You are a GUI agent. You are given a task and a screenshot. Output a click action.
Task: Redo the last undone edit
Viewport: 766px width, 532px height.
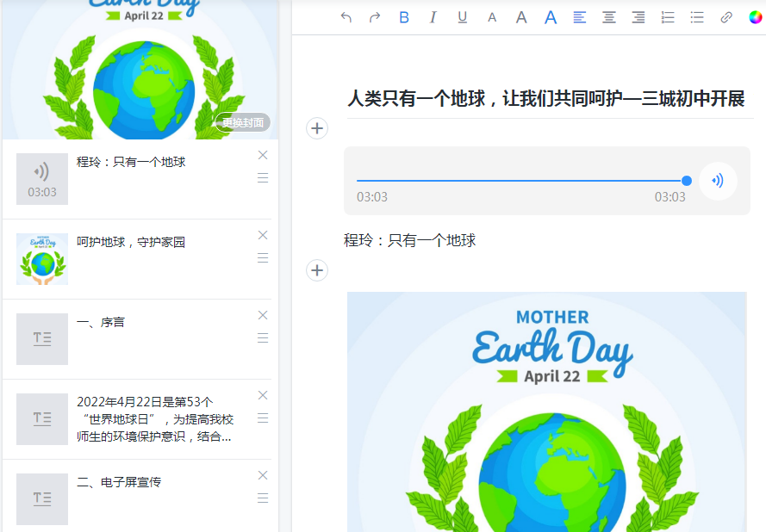pos(375,17)
